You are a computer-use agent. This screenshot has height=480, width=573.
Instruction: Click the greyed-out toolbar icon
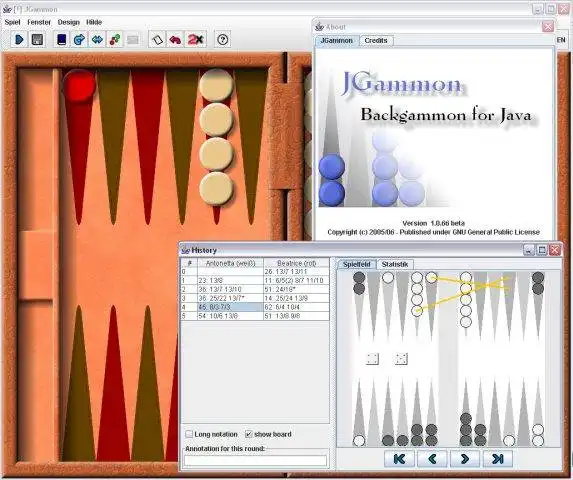133,39
